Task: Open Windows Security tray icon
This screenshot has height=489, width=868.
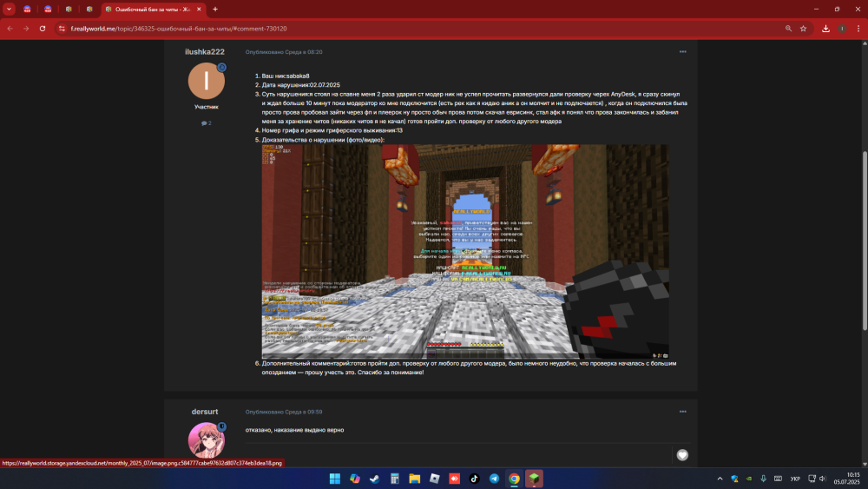Action: 734,479
